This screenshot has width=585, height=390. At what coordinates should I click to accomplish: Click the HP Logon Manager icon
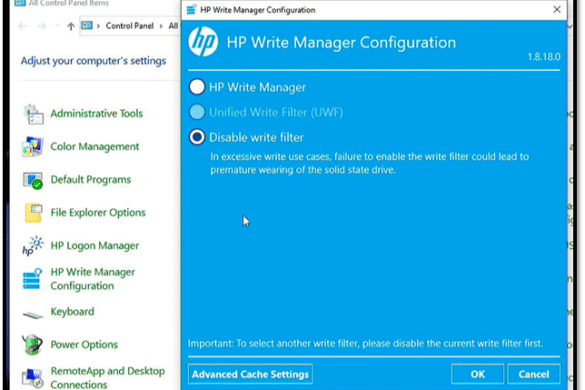[x=33, y=246]
